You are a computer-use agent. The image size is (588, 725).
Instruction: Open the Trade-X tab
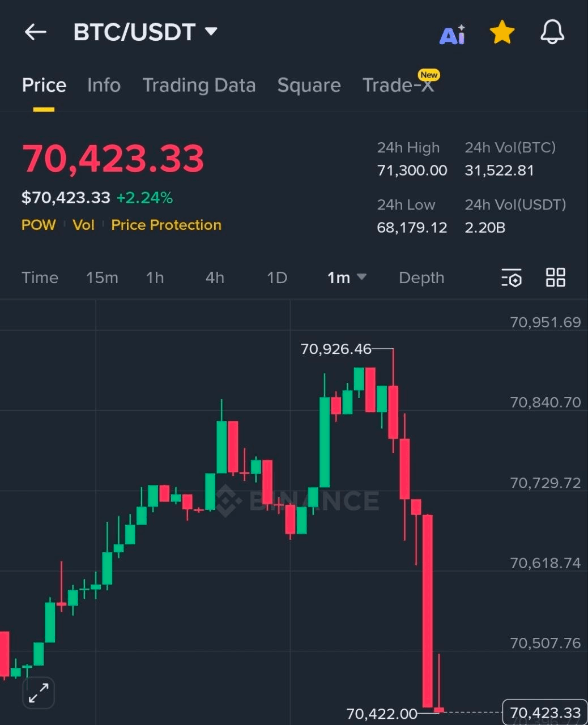pos(398,86)
